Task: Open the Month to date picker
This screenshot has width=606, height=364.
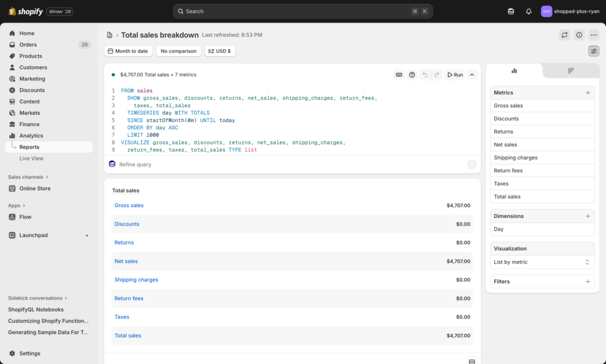Action: click(x=128, y=51)
